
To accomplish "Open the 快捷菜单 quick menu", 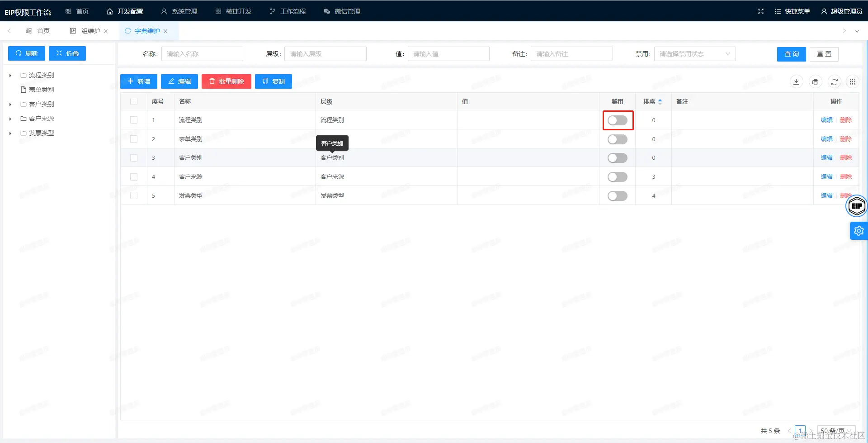I will pos(792,11).
